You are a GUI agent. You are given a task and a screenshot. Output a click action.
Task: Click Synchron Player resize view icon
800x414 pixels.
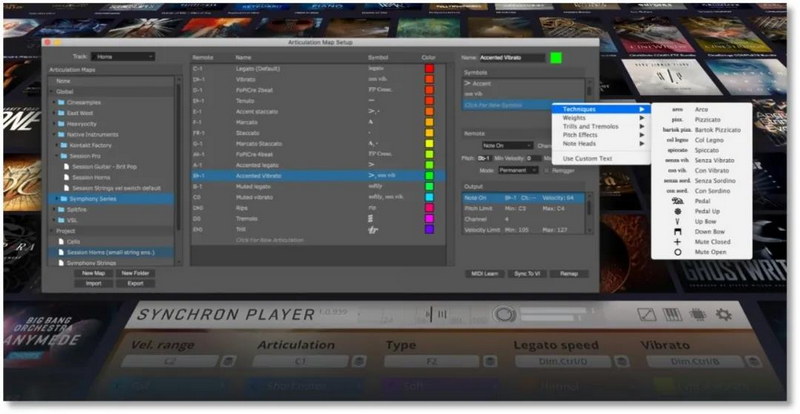point(646,314)
